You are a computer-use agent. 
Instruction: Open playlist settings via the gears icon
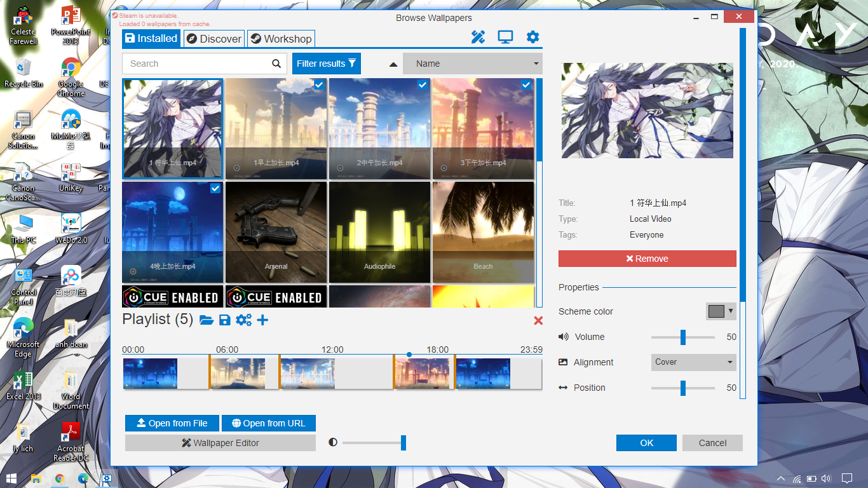tap(244, 320)
